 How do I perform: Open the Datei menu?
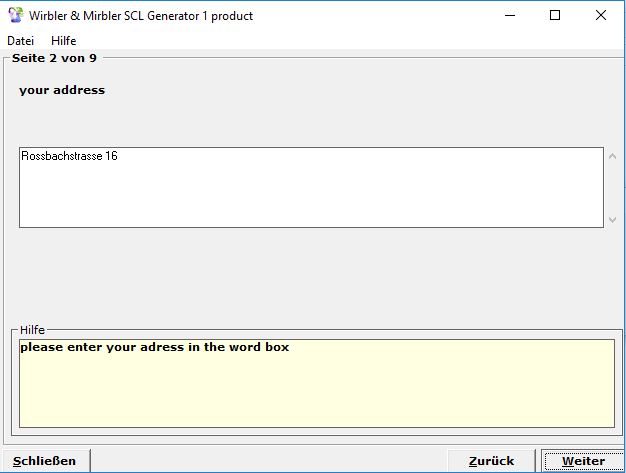pos(20,41)
